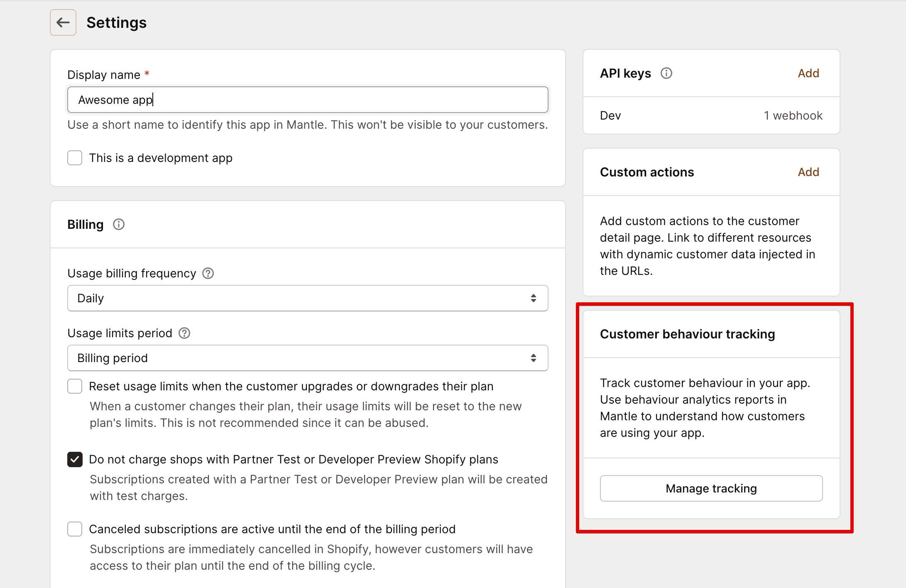Image resolution: width=906 pixels, height=588 pixels.
Task: Check 'Reset usage limits' on plan changes
Action: tap(75, 386)
